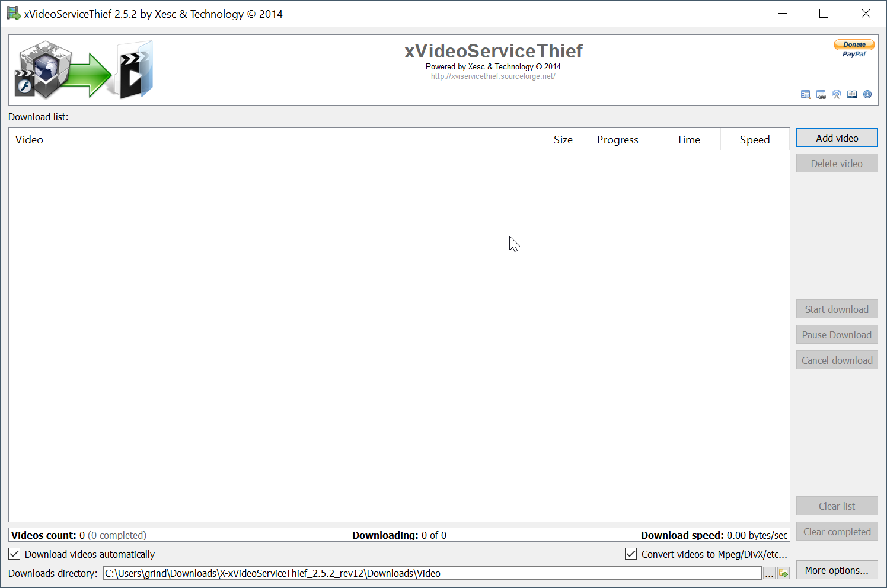887x588 pixels.
Task: Open the blue information about icon
Action: (867, 94)
